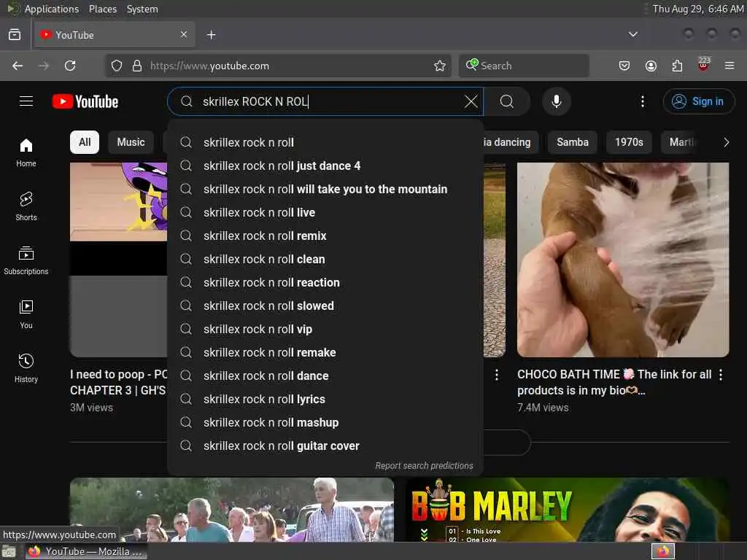Open the YouTube hamburger guide menu
This screenshot has height=560, width=747.
click(x=26, y=101)
